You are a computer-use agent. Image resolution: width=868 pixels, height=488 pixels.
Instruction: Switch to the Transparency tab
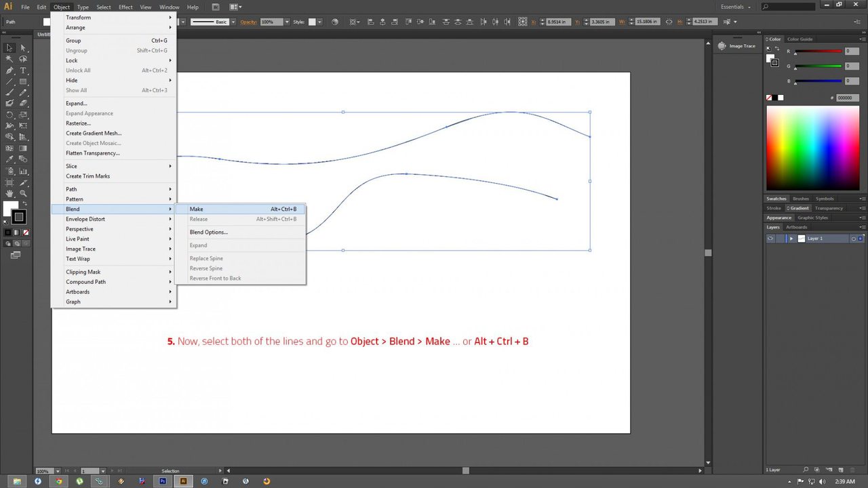click(x=829, y=208)
